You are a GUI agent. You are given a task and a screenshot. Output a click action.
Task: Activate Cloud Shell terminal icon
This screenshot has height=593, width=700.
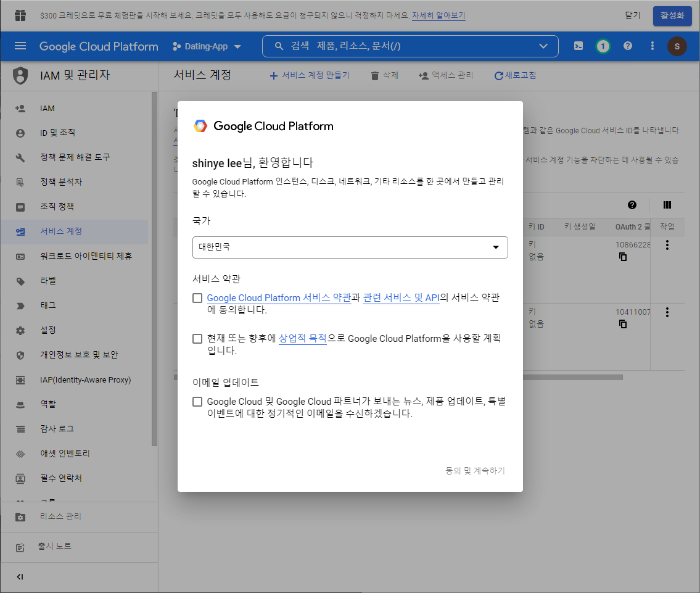[578, 46]
